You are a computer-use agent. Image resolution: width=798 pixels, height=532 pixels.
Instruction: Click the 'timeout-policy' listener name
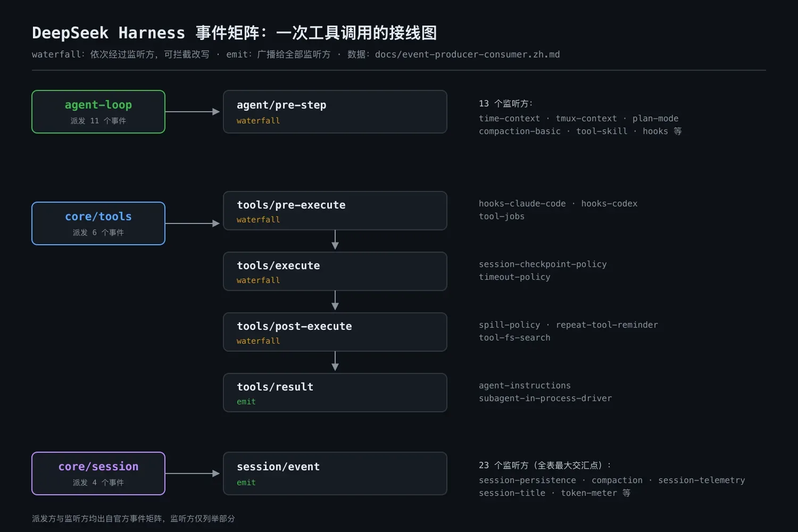pyautogui.click(x=514, y=277)
